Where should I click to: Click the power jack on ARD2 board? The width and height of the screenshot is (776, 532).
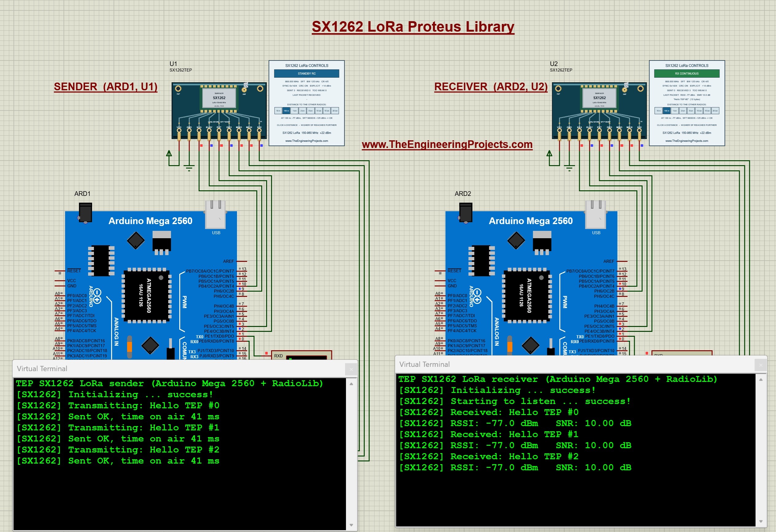(x=465, y=213)
